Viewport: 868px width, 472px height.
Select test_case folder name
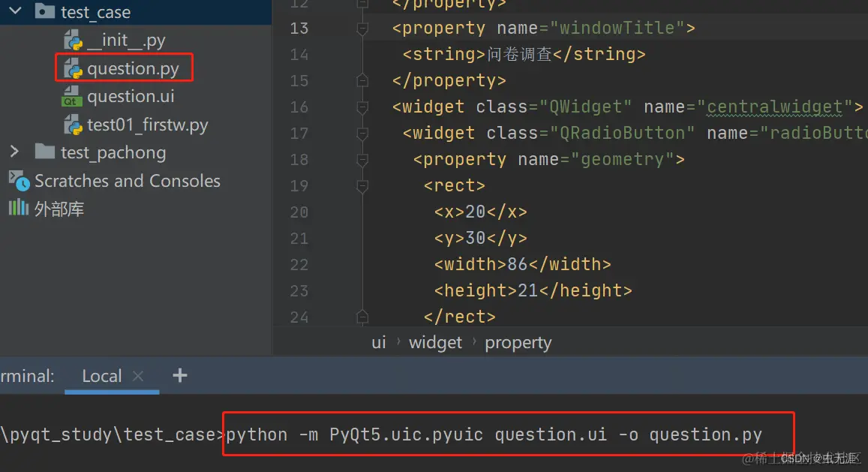tap(96, 12)
